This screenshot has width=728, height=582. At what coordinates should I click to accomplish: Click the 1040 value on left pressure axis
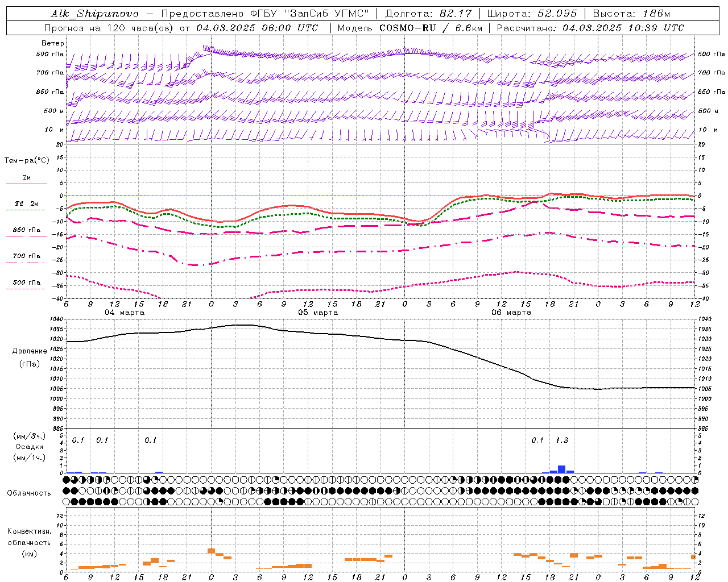point(57,319)
